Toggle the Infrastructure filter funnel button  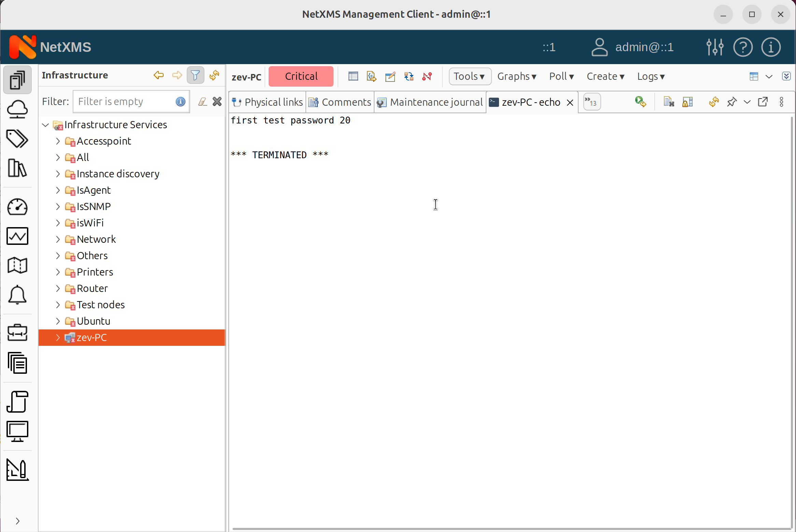(195, 75)
